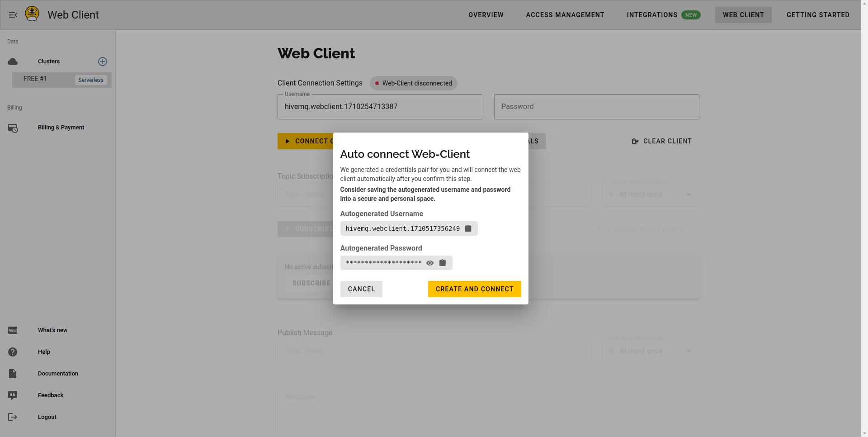Show the autogenerated password with eye icon
Image resolution: width=868 pixels, height=437 pixels.
430,263
